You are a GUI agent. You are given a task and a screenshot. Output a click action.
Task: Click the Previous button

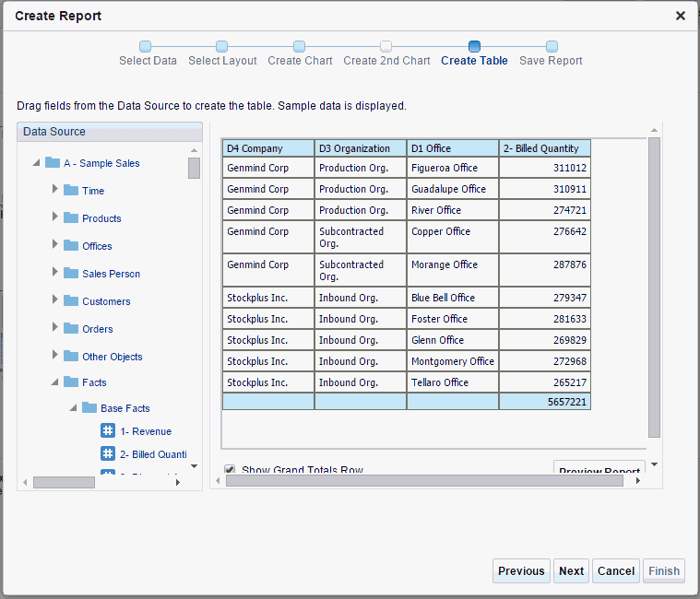521,570
